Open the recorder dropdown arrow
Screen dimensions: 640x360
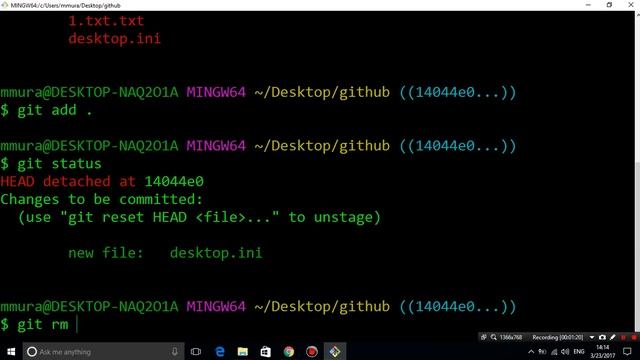click(592, 337)
